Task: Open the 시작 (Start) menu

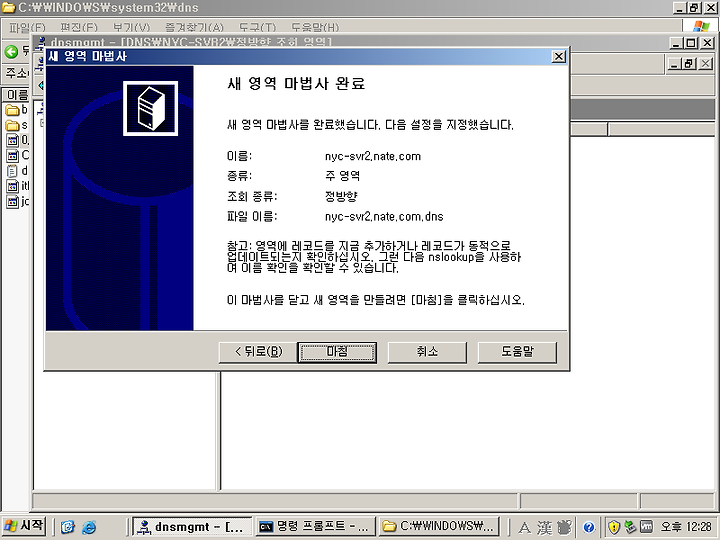Action: (24, 526)
